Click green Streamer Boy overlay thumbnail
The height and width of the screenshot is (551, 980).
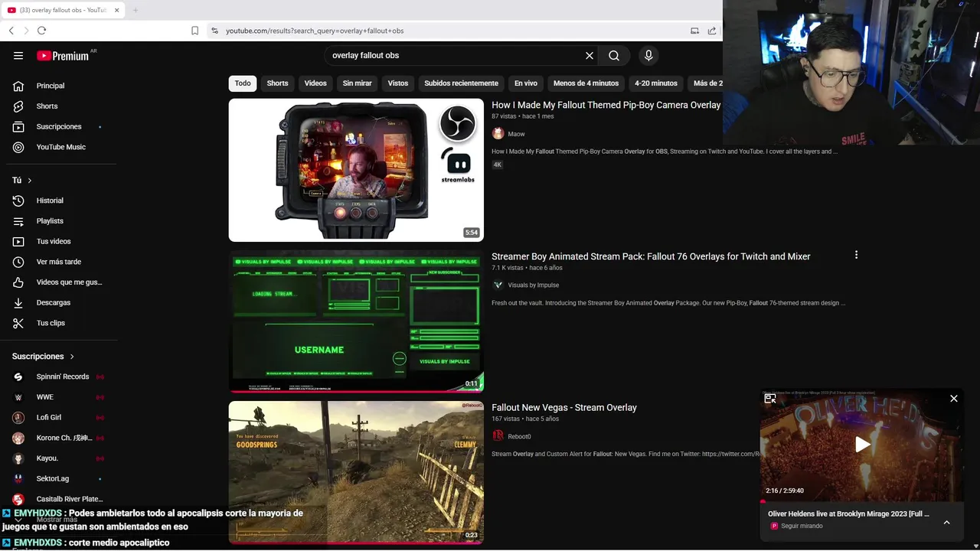tap(356, 321)
